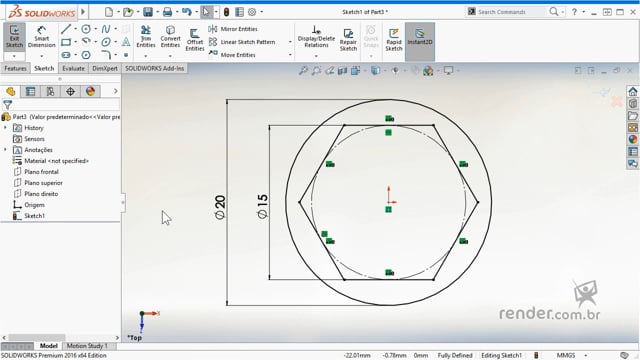Switch to the Model tab

pos(49,346)
